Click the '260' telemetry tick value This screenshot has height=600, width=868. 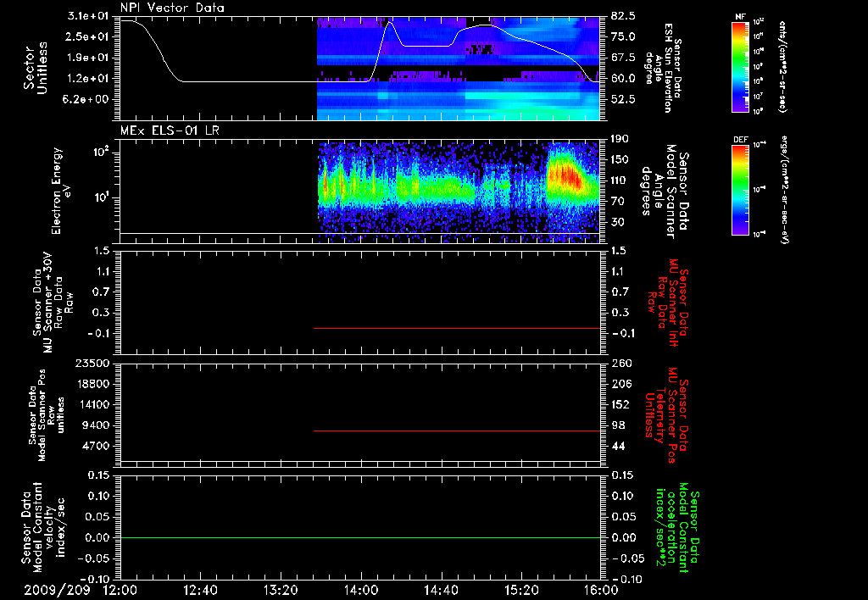coord(621,364)
